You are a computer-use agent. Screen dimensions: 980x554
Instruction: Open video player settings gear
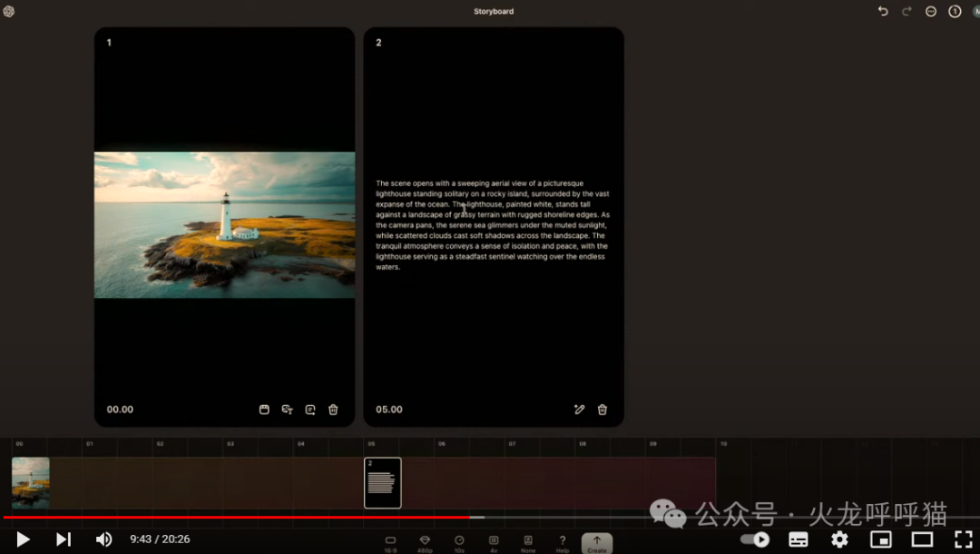point(839,539)
